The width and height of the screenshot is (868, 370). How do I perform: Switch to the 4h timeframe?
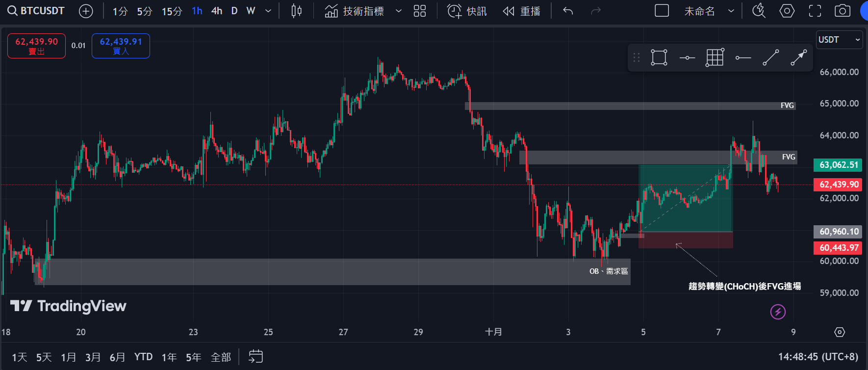[217, 11]
